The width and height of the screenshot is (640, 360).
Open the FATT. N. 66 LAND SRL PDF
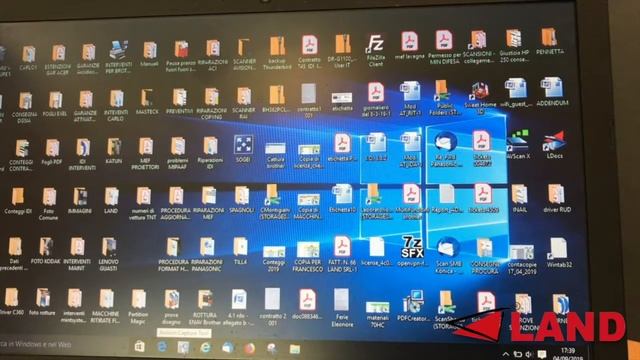coord(342,247)
